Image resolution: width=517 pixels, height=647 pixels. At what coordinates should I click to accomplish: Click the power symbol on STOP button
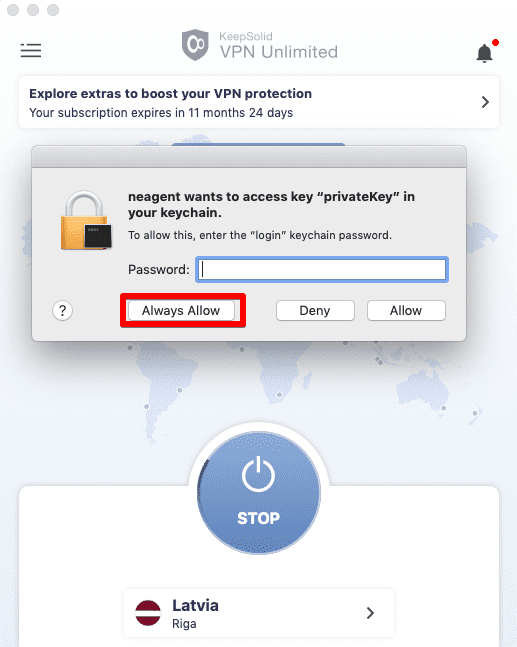click(258, 475)
